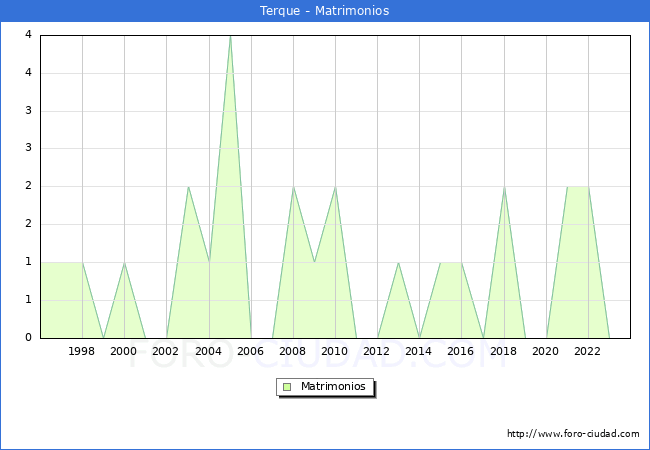Select the 2018 peak data point
The height and width of the screenshot is (450, 650).
pos(504,187)
